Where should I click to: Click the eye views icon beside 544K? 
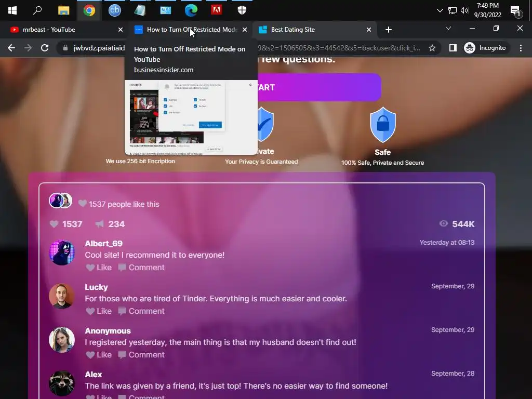click(444, 223)
